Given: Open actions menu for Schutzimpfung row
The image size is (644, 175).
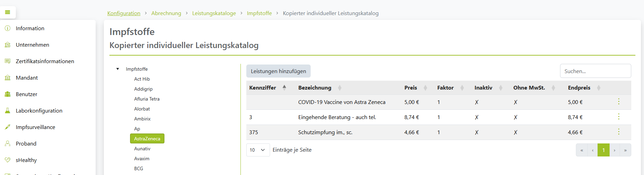Looking at the screenshot, I should pos(619,132).
